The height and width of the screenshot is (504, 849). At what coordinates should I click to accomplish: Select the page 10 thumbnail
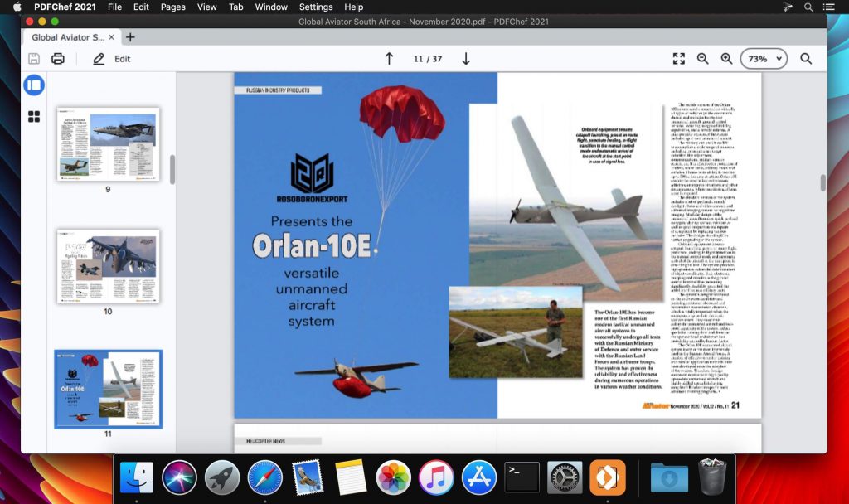coord(108,266)
